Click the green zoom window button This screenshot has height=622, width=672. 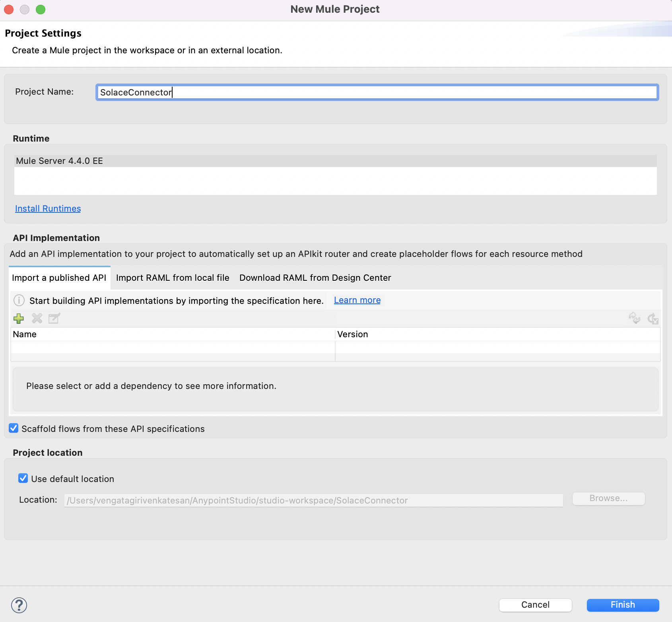[x=41, y=10]
